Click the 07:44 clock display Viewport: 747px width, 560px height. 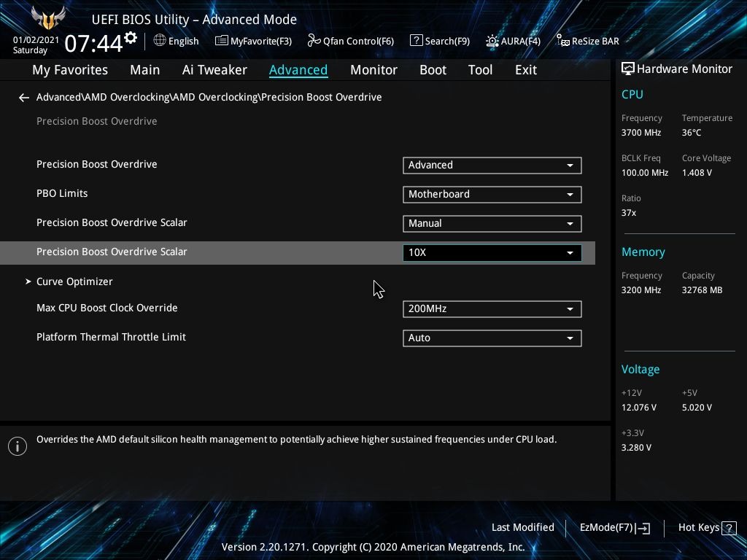[x=93, y=43]
